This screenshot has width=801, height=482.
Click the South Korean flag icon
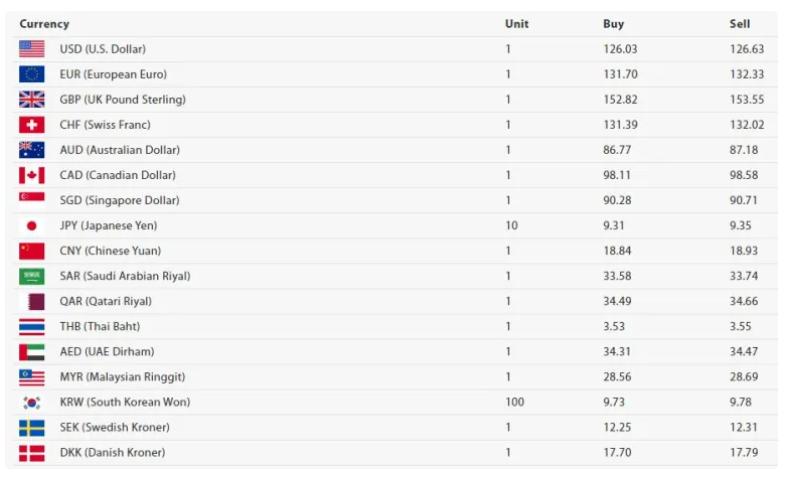(x=31, y=402)
